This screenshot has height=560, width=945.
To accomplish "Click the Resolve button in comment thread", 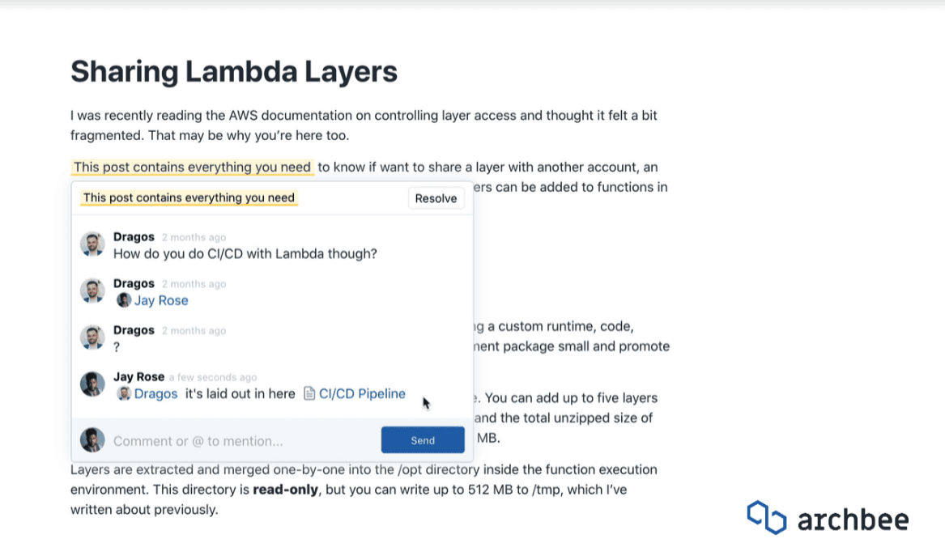I will pyautogui.click(x=436, y=198).
